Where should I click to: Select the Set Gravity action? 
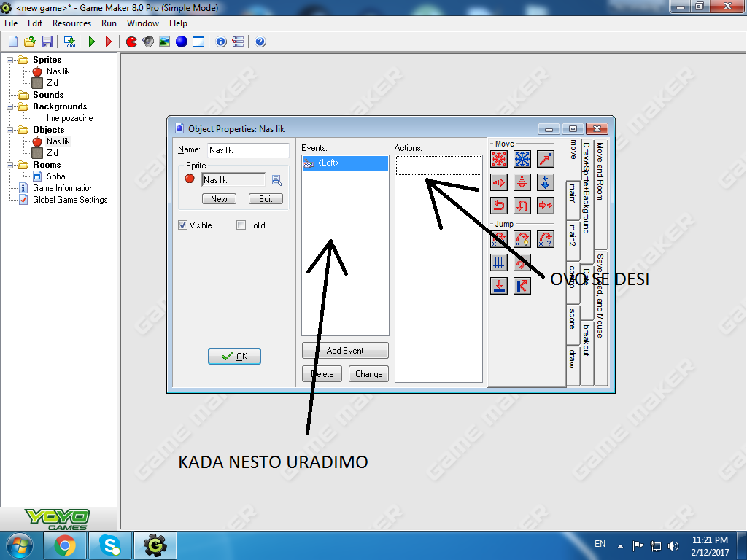tap(546, 182)
